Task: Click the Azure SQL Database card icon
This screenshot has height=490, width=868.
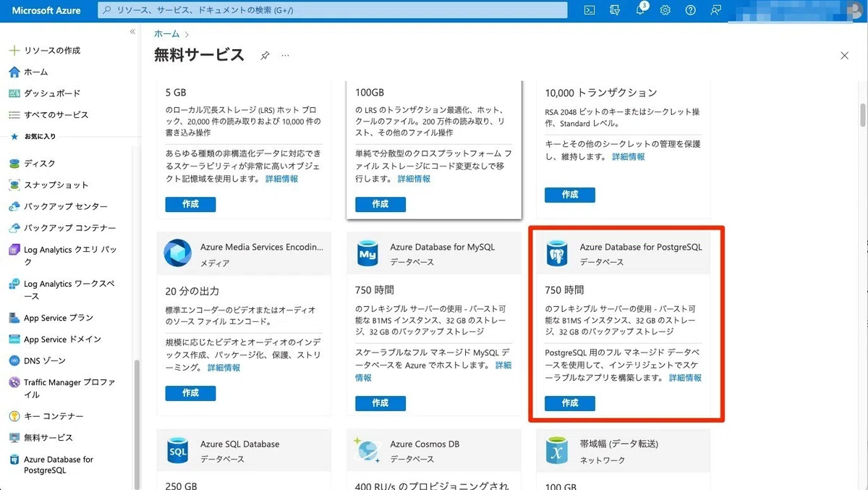Action: [178, 450]
